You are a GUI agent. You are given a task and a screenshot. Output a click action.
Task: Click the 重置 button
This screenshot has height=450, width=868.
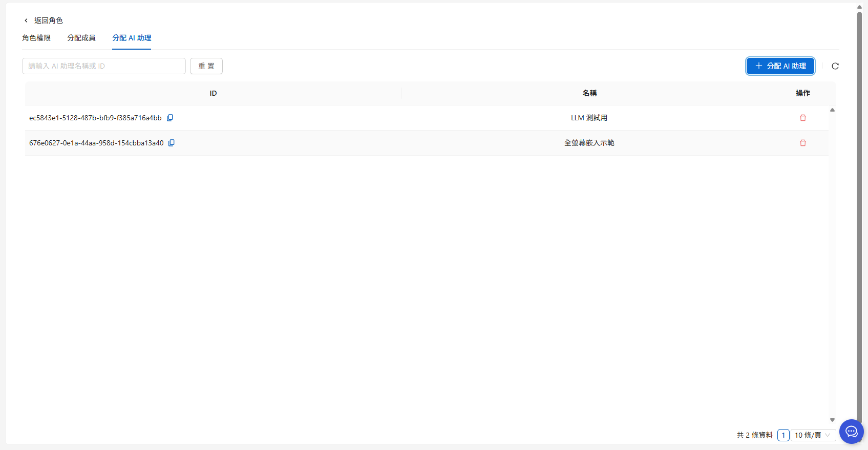(206, 66)
